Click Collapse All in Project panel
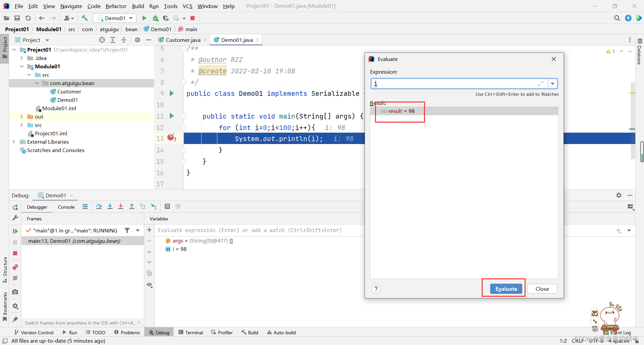Screen dimensions: 644x345 [124, 40]
